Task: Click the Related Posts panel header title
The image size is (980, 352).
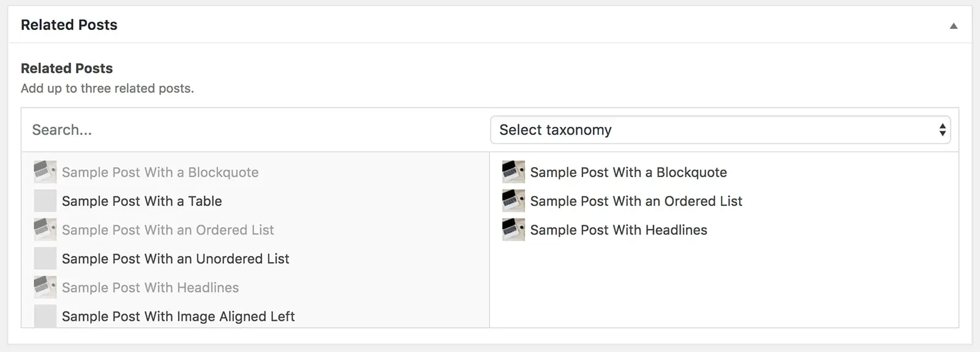Action: click(x=69, y=25)
